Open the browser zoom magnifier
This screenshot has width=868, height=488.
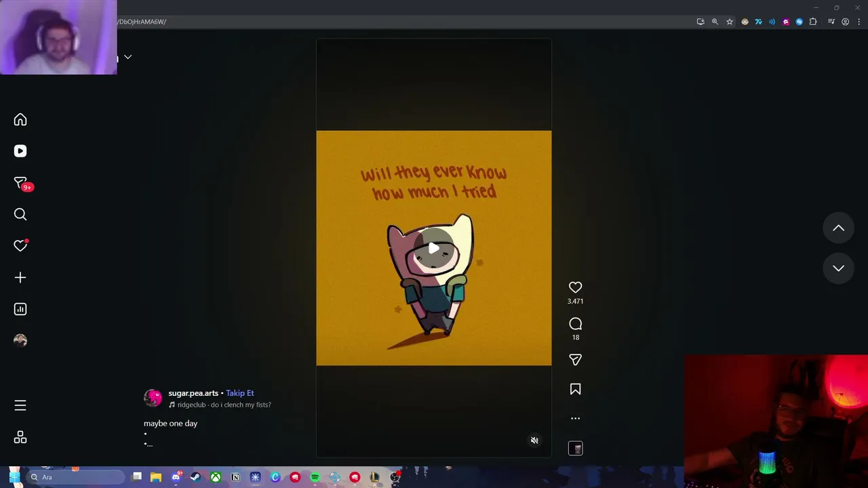coord(715,22)
